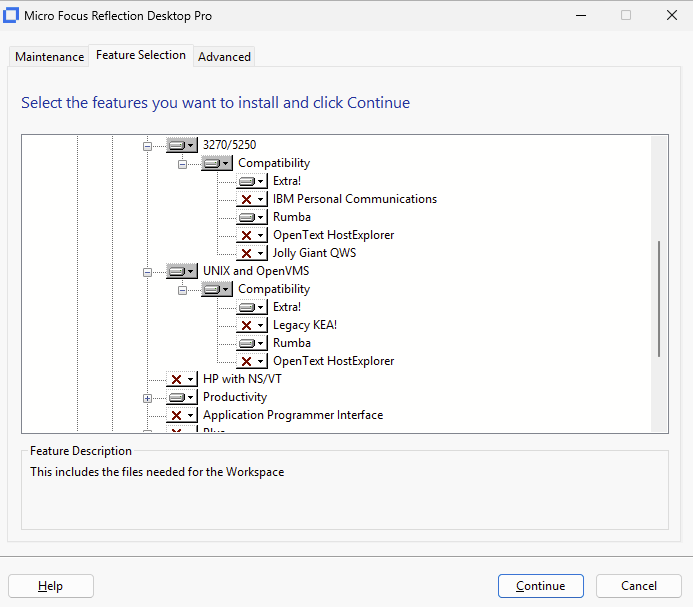Viewport: 693px width, 607px height.
Task: Select the 3270/5250 feature label
Action: (229, 145)
